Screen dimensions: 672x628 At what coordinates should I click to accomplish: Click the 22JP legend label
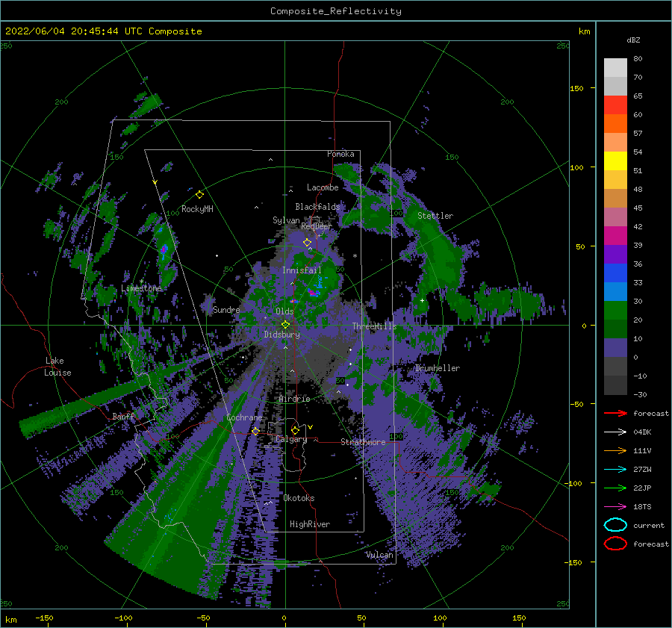[642, 488]
